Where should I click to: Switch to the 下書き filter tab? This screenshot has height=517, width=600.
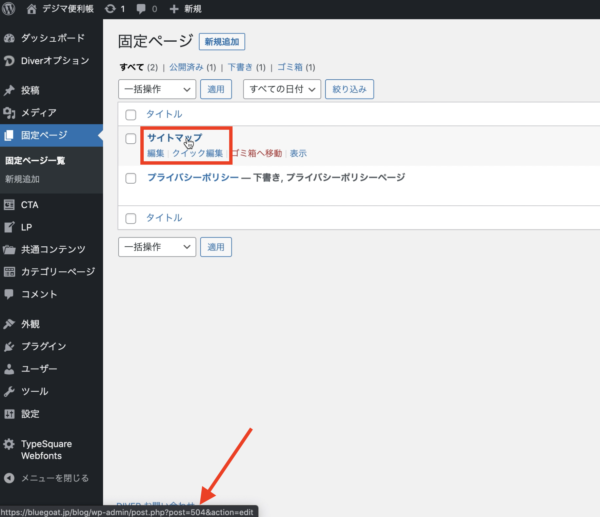(x=237, y=67)
